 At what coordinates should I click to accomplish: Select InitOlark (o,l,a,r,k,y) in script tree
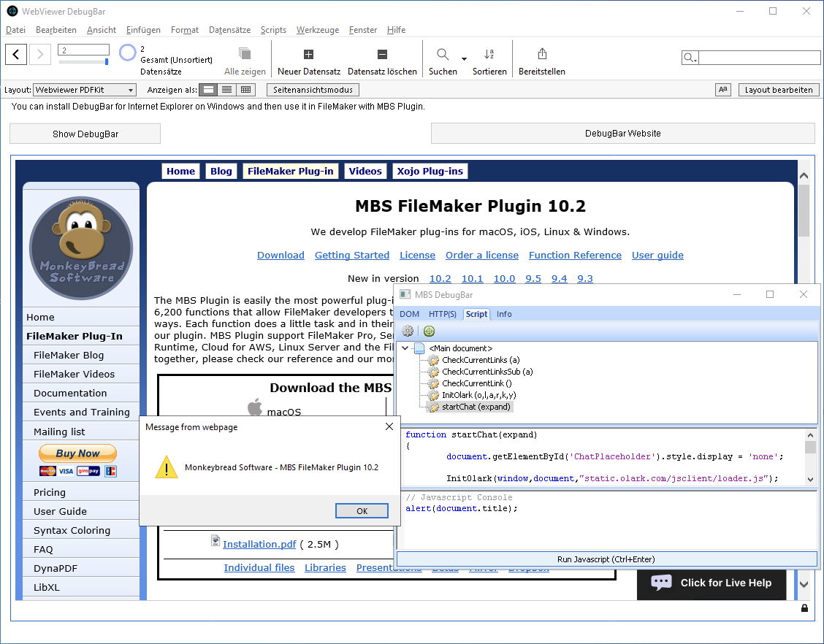[x=478, y=395]
